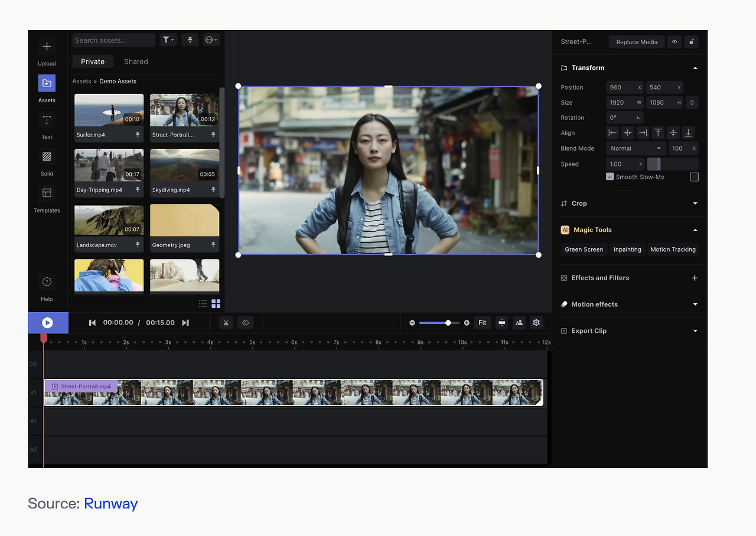The height and width of the screenshot is (536, 756).
Task: Select the Surfer.mp4 asset thumbnail
Action: click(x=109, y=111)
